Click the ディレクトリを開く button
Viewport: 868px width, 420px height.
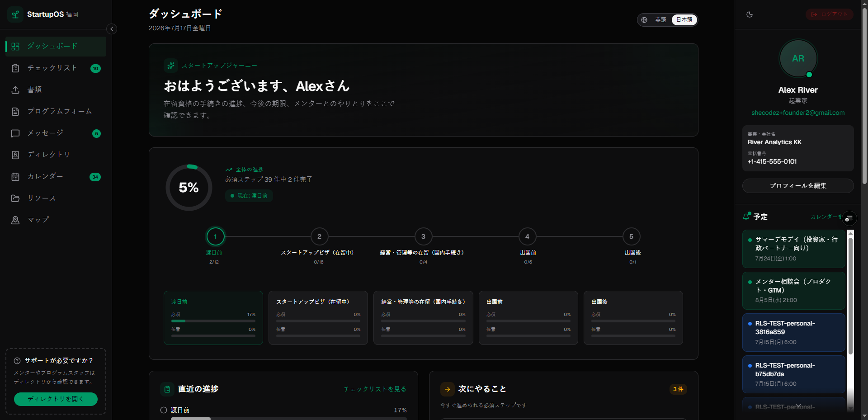tap(56, 399)
